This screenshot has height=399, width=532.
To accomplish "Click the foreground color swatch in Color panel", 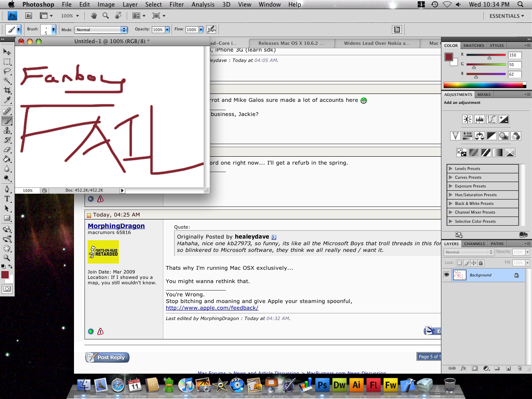I will (449, 57).
